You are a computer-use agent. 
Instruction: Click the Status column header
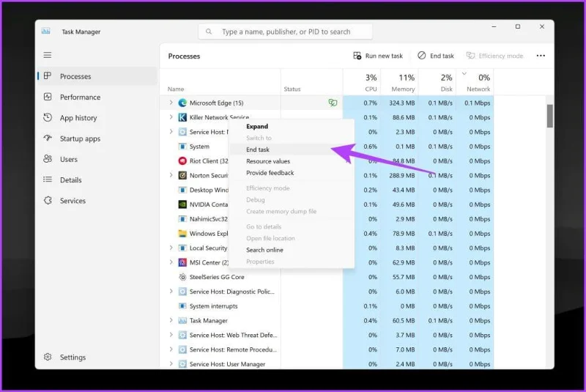click(312, 82)
